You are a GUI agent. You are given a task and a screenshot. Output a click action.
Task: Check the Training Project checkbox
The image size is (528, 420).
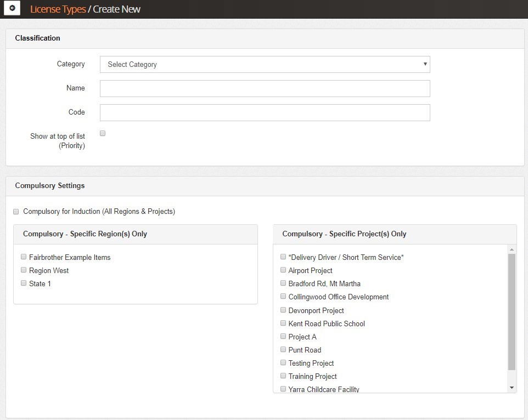(x=283, y=376)
